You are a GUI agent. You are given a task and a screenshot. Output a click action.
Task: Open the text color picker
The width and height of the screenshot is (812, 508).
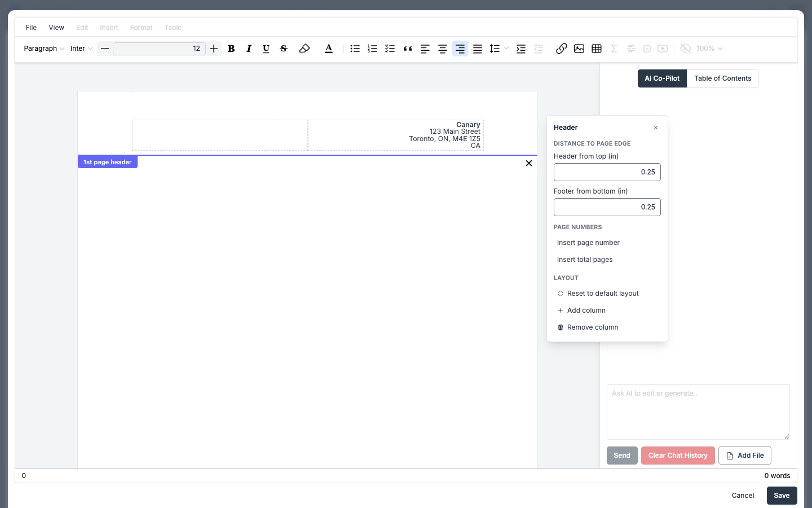(329, 49)
